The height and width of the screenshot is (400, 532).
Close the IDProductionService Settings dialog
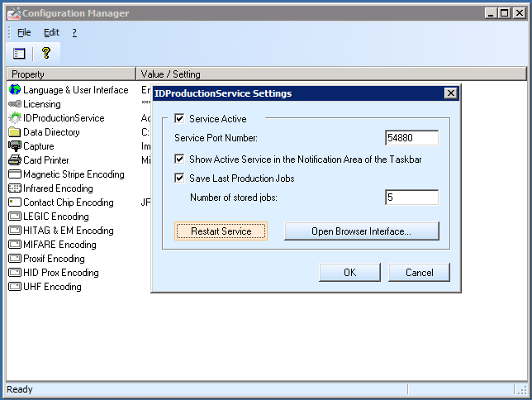[450, 93]
